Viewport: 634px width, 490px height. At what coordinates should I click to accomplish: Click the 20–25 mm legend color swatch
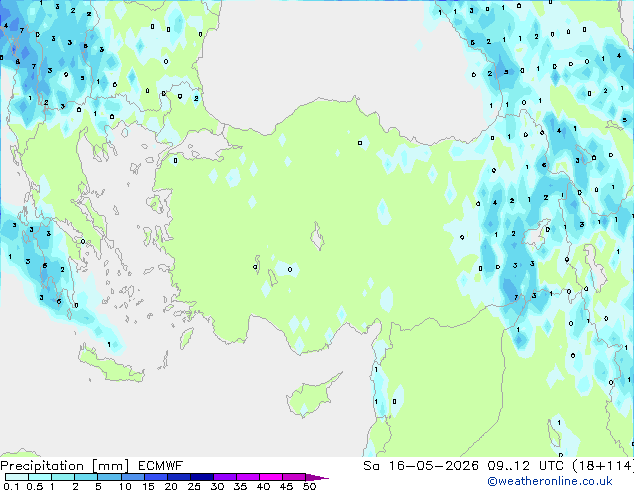click(178, 477)
